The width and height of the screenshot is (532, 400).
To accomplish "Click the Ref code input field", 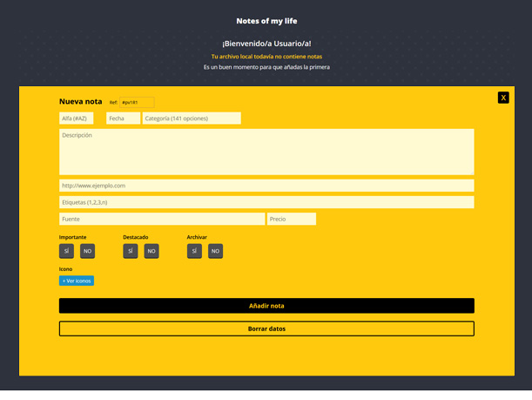I will [x=137, y=102].
